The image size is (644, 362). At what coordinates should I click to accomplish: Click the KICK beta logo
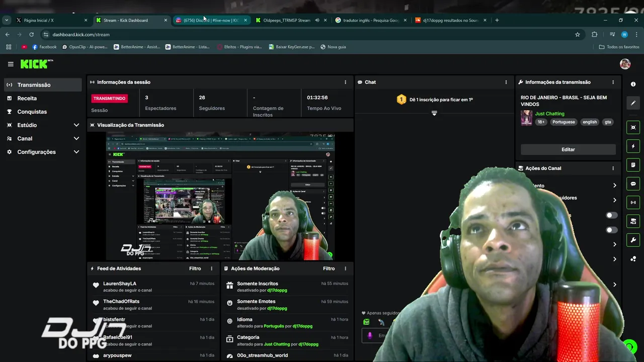[x=36, y=64]
